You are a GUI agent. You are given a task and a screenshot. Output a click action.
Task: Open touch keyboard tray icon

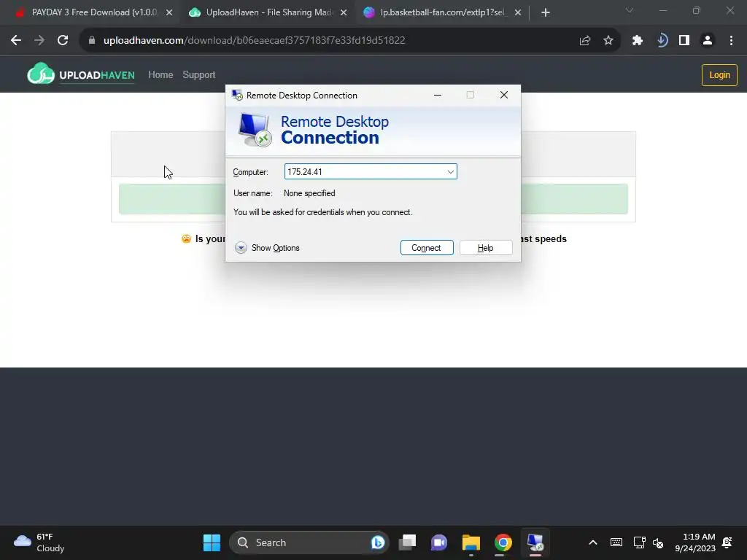616,542
